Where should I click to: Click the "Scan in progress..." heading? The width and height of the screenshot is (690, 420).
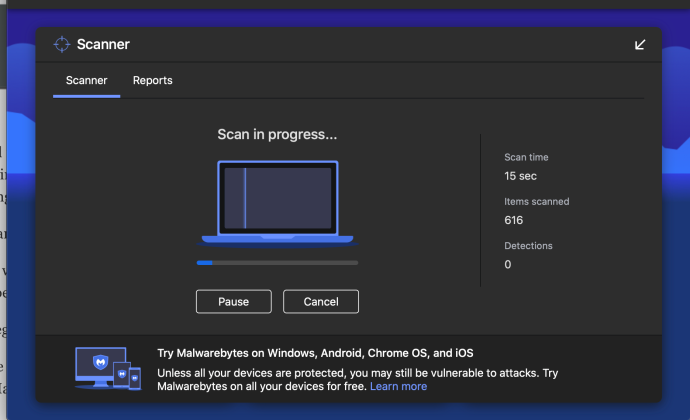[x=277, y=134]
